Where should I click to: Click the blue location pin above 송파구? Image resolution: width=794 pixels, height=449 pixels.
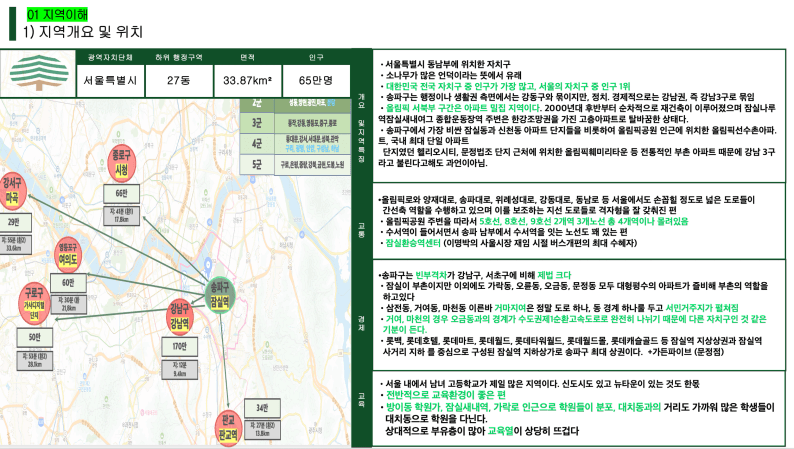point(208,264)
